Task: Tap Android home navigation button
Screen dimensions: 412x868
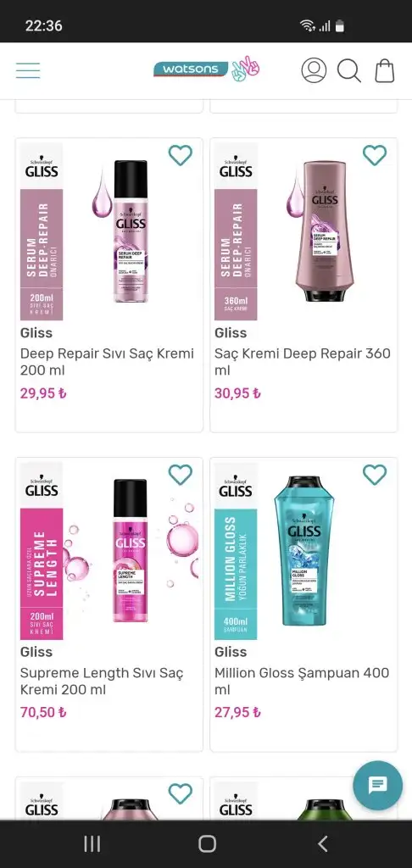Action: (207, 843)
